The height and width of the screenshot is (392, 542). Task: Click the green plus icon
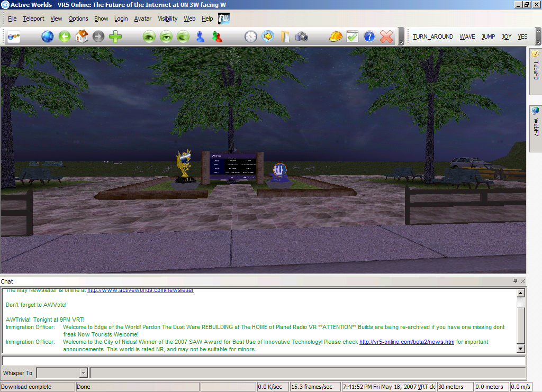pyautogui.click(x=115, y=37)
